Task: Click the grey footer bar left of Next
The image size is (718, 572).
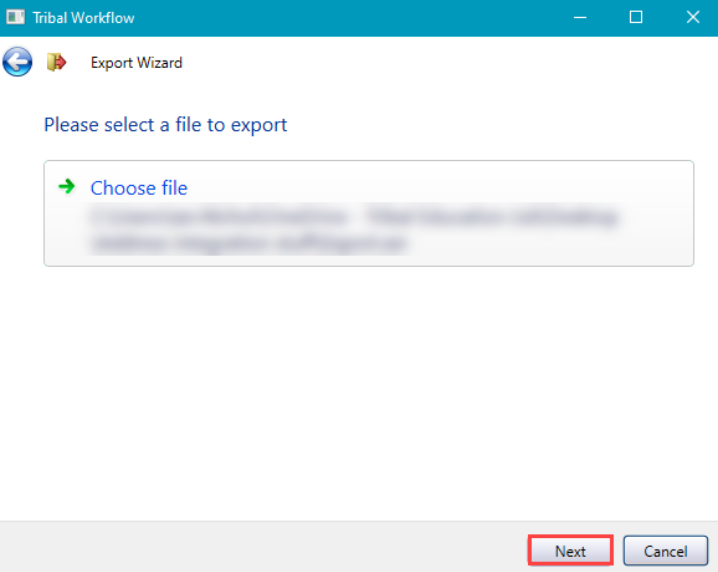Action: tap(260, 548)
